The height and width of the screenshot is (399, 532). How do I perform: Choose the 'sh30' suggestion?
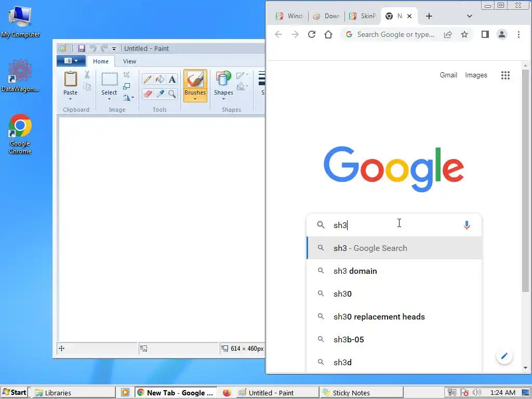click(394, 294)
